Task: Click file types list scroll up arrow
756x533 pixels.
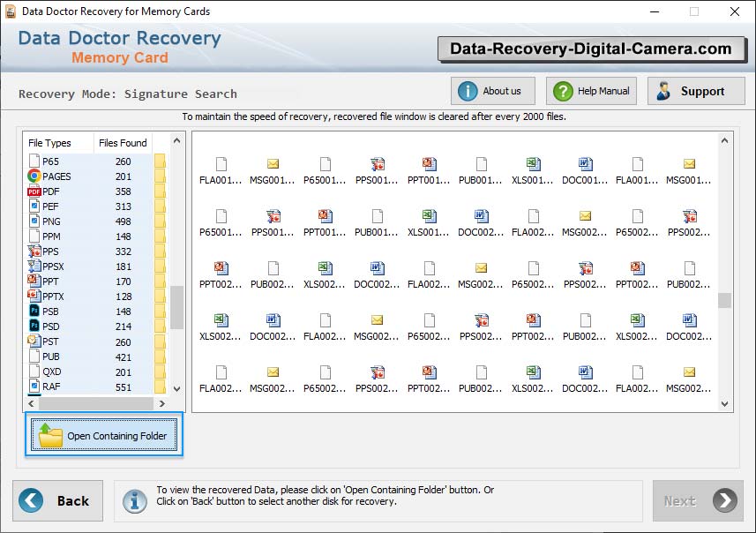Action: pos(177,141)
